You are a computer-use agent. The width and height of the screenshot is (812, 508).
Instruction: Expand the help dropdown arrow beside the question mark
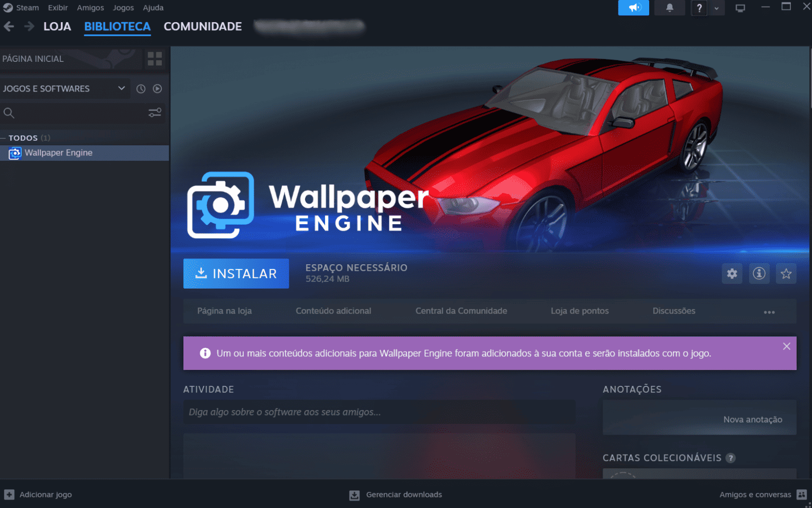(717, 7)
